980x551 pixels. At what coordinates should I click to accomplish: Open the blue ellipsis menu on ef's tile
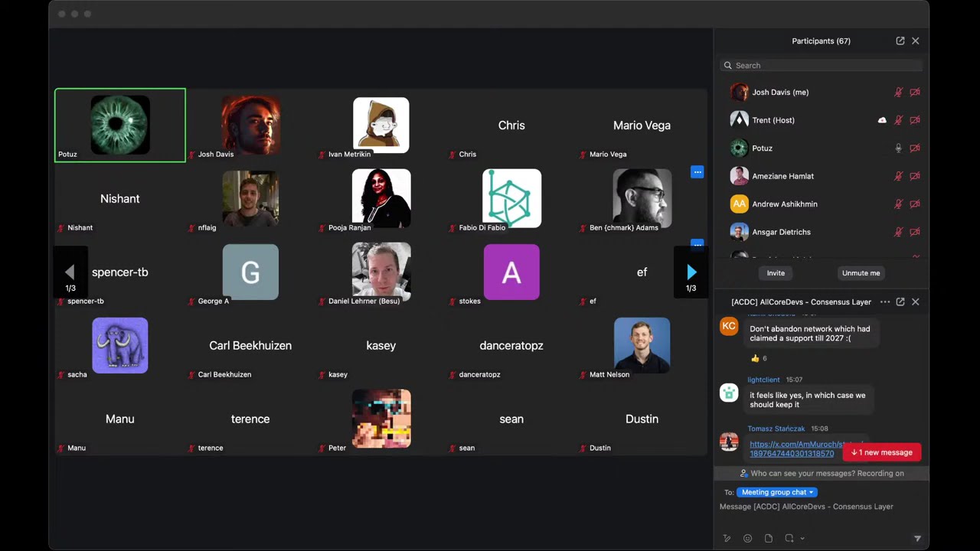point(697,244)
